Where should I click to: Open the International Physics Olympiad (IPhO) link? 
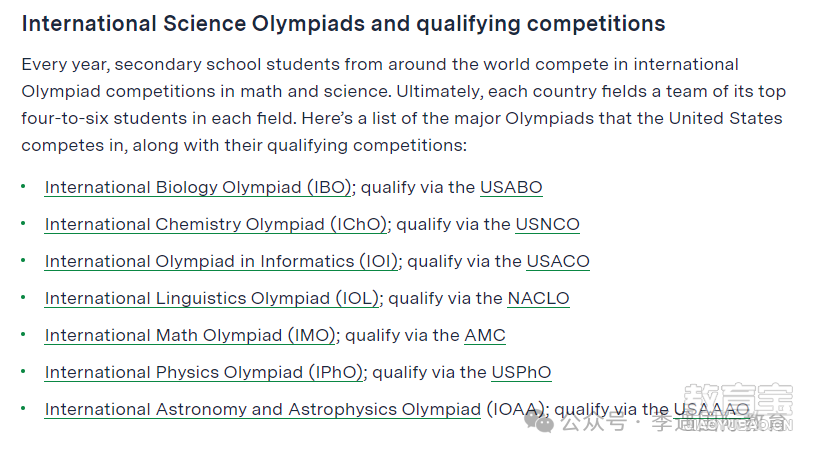pos(204,372)
